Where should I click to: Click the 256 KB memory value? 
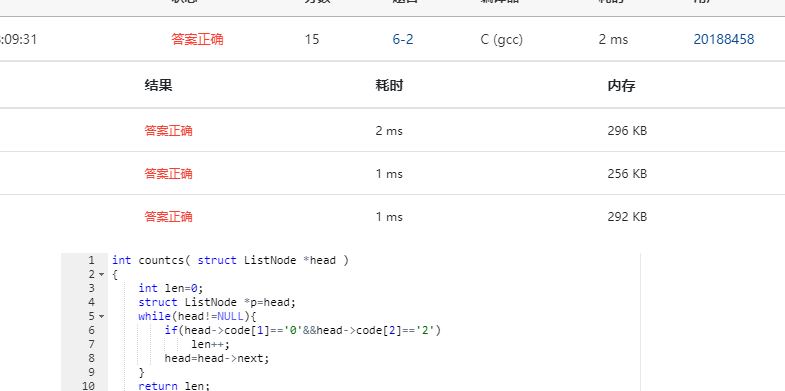click(x=627, y=174)
